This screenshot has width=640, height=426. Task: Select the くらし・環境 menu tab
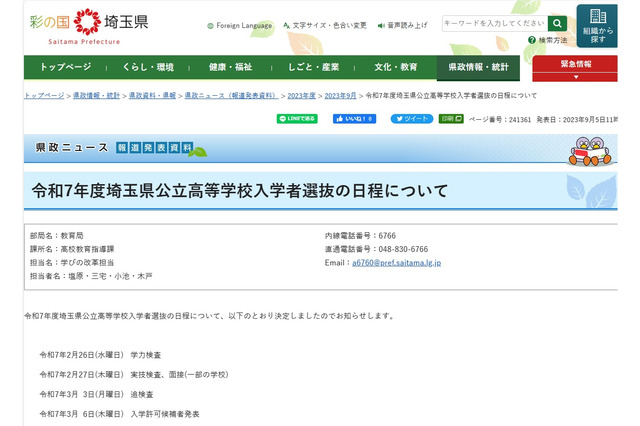(148, 67)
